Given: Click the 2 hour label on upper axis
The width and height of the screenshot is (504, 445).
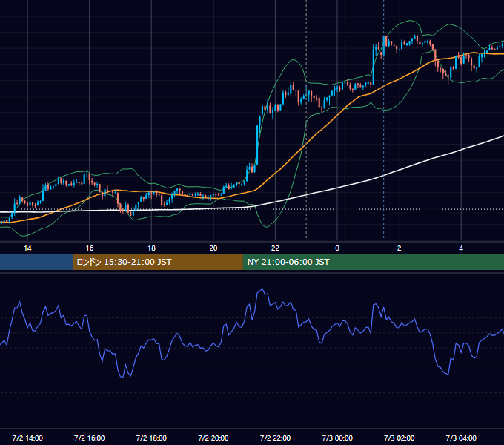Looking at the screenshot, I should click(x=399, y=248).
